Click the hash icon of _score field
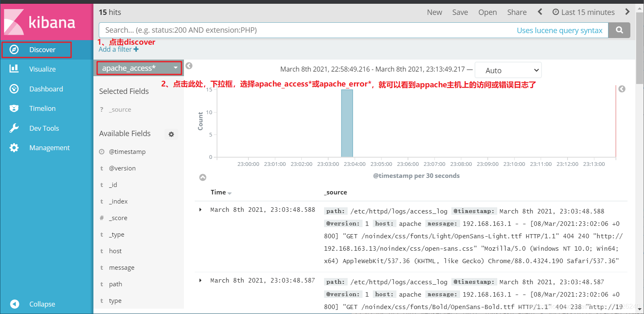Viewport: 644px width, 314px height. tap(102, 218)
